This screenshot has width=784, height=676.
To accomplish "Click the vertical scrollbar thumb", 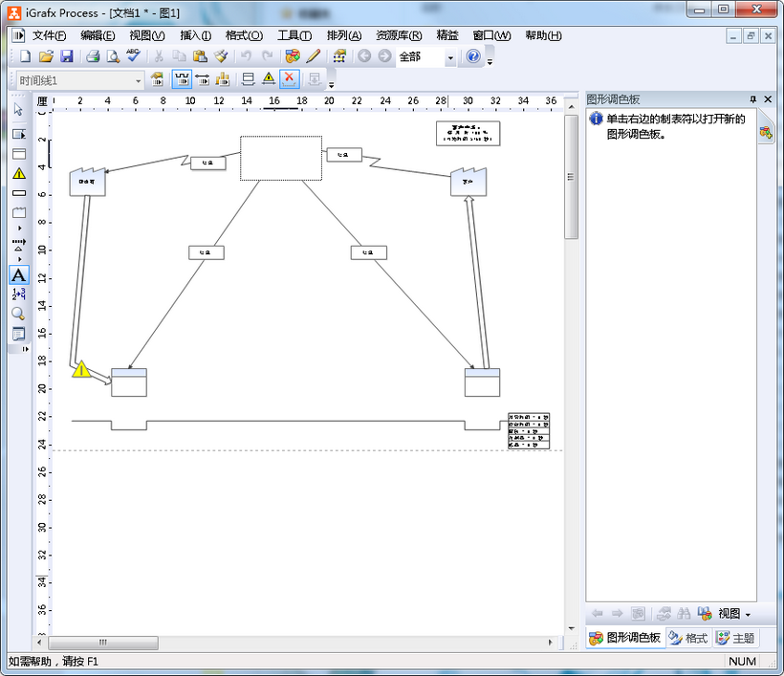I will pyautogui.click(x=571, y=177).
